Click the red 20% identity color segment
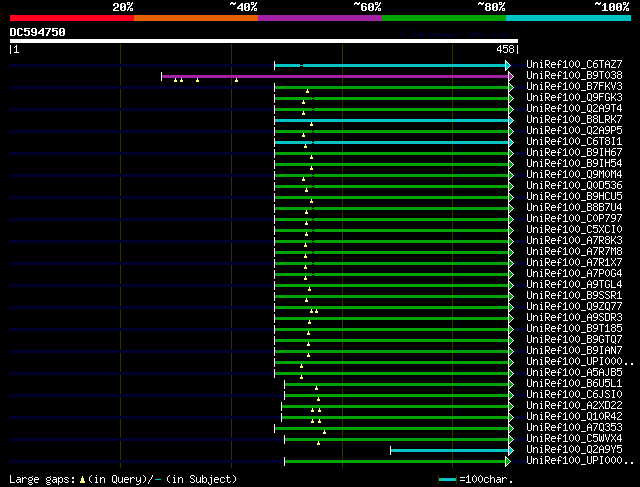The width and height of the screenshot is (640, 487). pyautogui.click(x=72, y=18)
